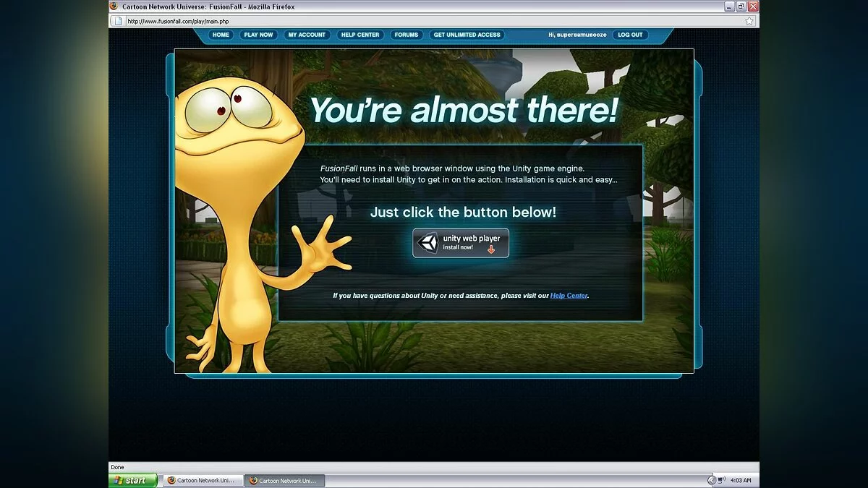The height and width of the screenshot is (488, 868).
Task: Follow the Help Center hyperlink in the text
Action: pyautogui.click(x=569, y=296)
